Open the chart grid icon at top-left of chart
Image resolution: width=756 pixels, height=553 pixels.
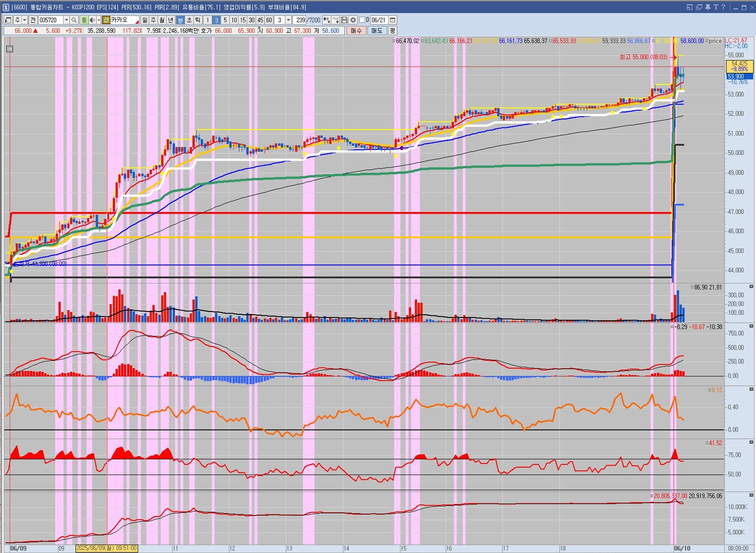pyautogui.click(x=10, y=49)
